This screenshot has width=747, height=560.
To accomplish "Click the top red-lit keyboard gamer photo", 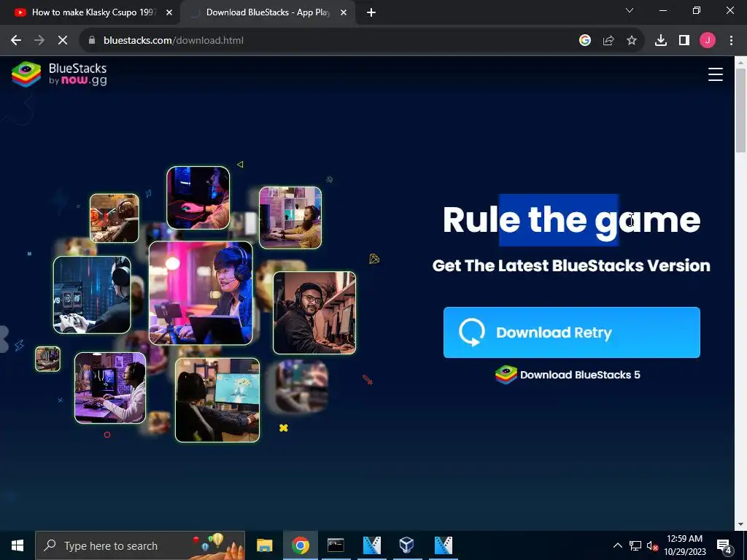I will [x=198, y=198].
